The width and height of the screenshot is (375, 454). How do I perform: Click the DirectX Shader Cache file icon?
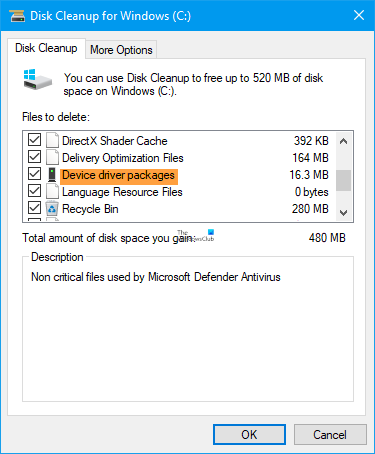(x=52, y=140)
